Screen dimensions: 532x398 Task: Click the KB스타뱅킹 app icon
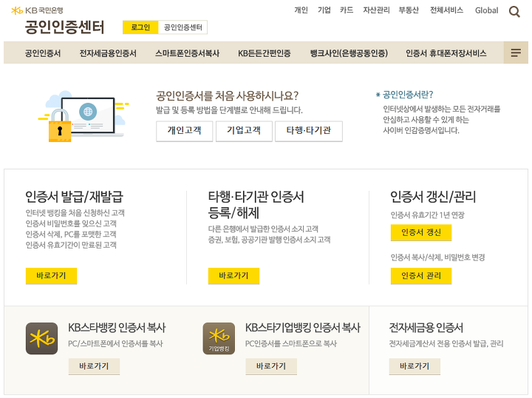click(41, 339)
